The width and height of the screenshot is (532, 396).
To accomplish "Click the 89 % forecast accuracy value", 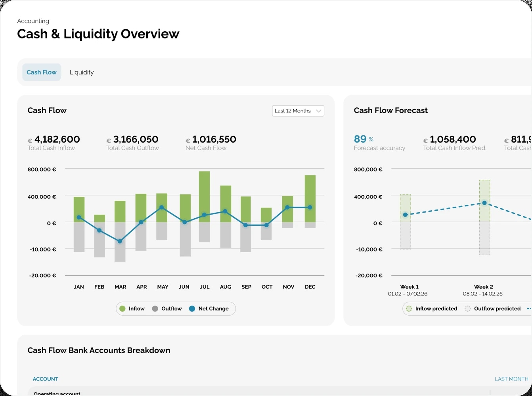I will 364,139.
